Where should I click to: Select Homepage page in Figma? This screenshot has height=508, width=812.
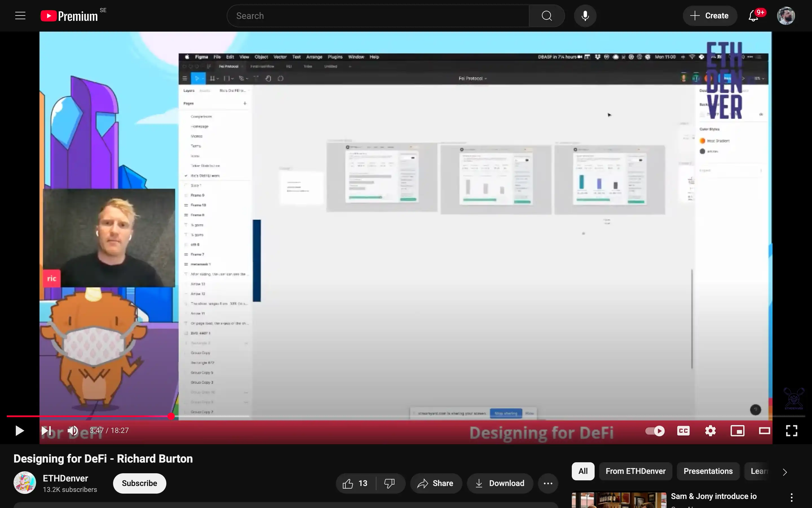199,126
